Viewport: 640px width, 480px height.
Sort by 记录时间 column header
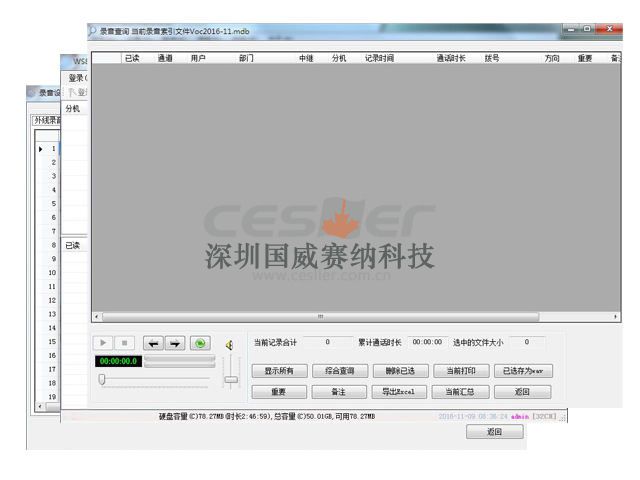click(x=380, y=58)
